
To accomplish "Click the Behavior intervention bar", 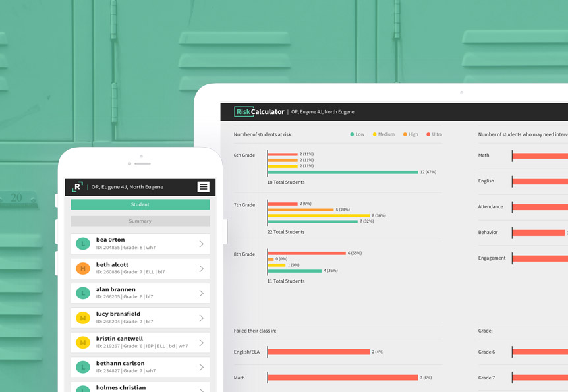I will 538,233.
